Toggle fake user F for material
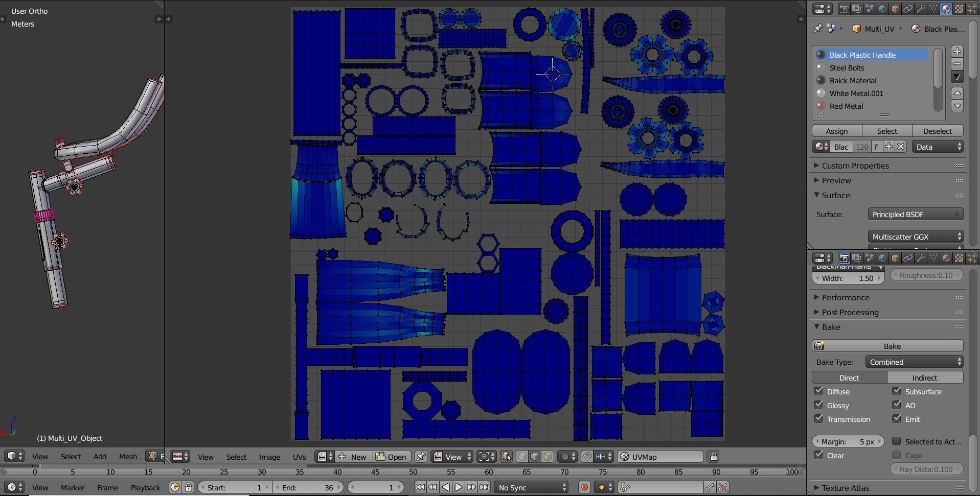 (877, 147)
